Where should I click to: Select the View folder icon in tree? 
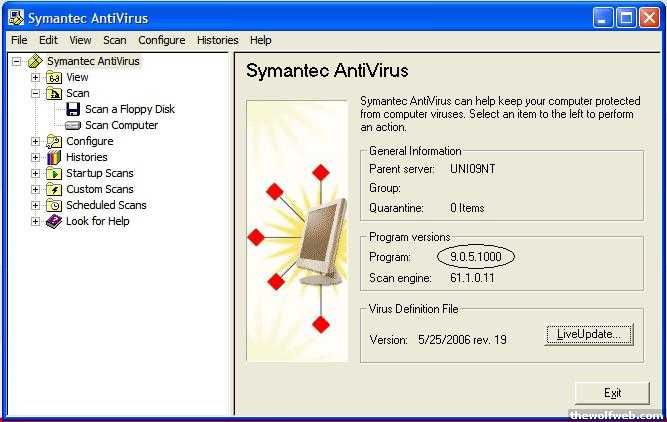tap(54, 77)
